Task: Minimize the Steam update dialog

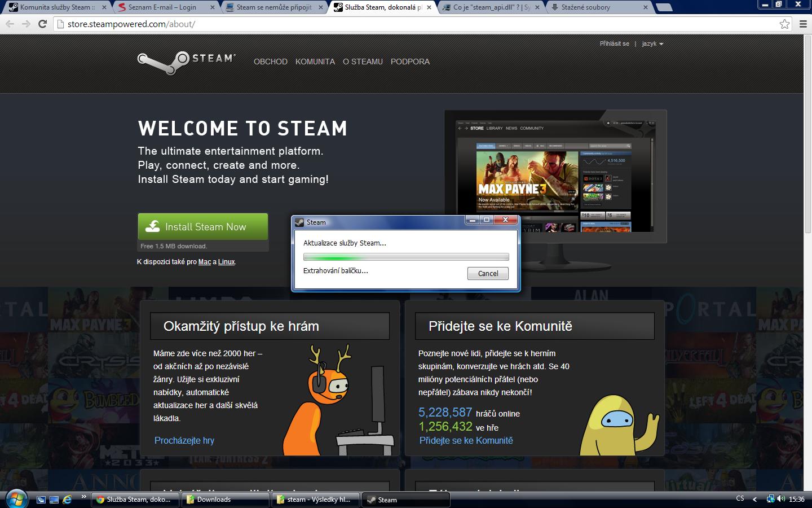Action: point(473,220)
